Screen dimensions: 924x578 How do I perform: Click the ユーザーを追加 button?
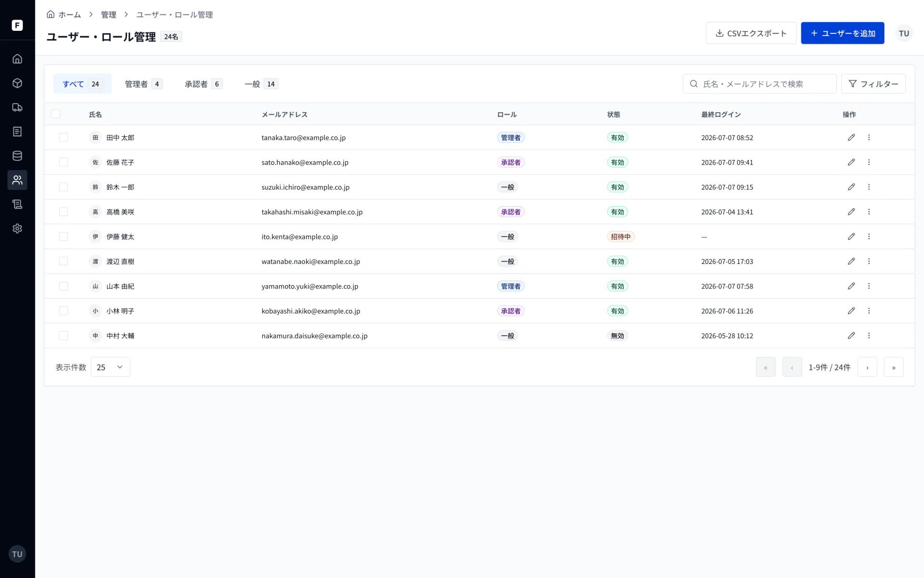pos(842,33)
